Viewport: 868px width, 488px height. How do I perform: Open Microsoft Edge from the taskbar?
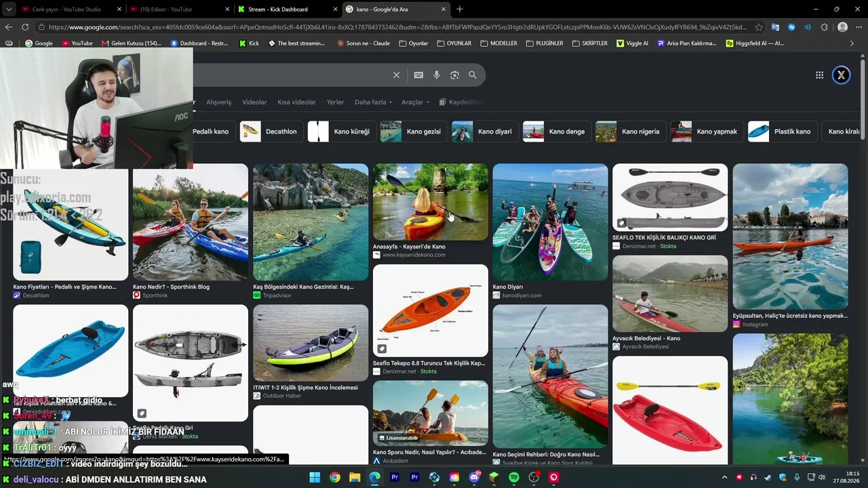point(374,477)
